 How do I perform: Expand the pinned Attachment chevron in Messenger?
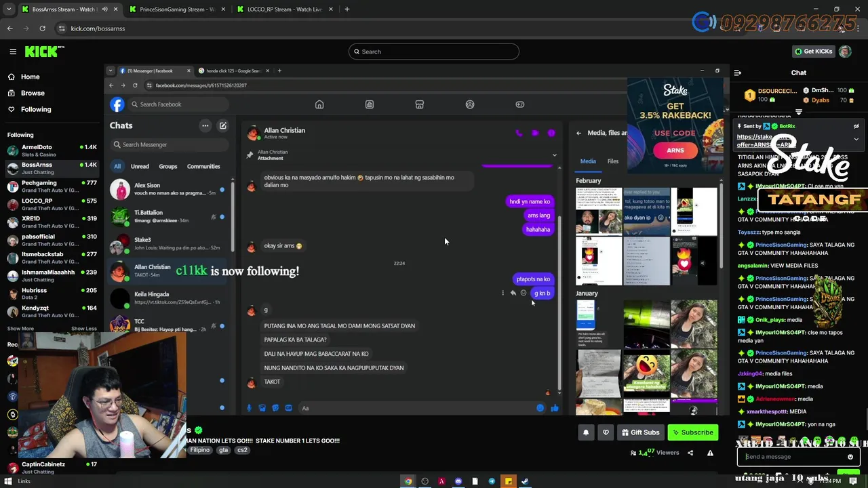click(554, 155)
